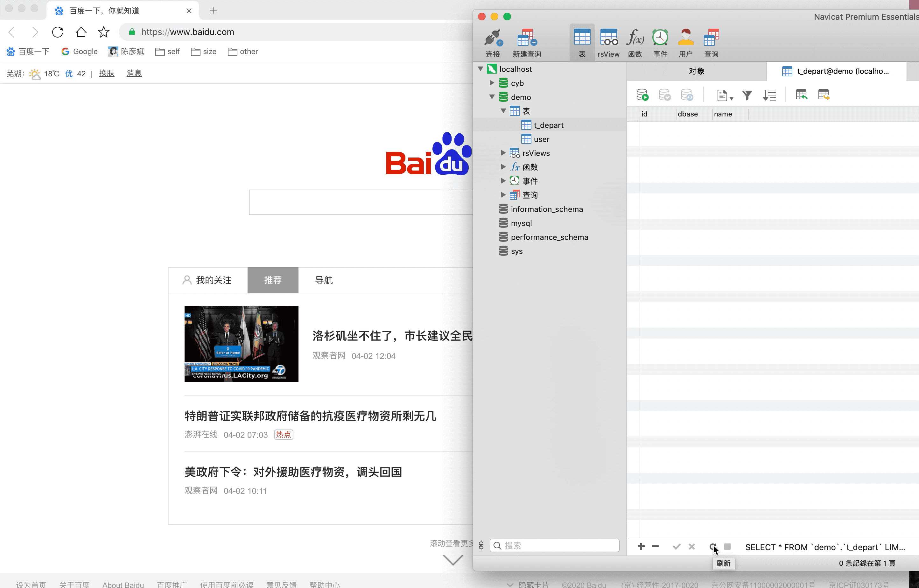This screenshot has width=919, height=588.
Task: Open rsView in Navicat toolbar
Action: coord(608,43)
